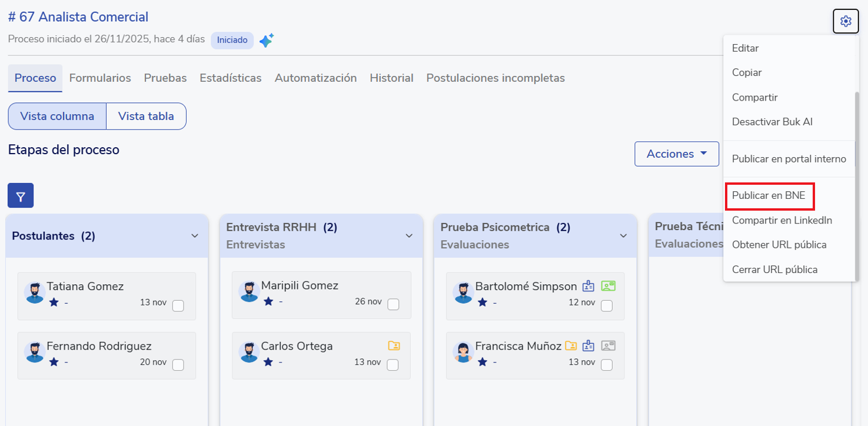Open Fernando Rodriguez's candidate card
868x426 pixels.
(107, 347)
